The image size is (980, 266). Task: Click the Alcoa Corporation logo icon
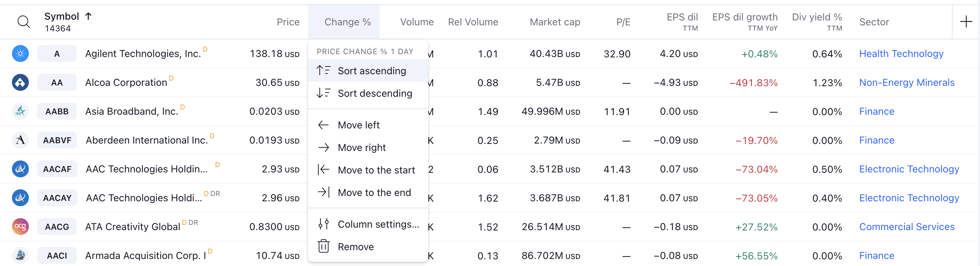pyautogui.click(x=20, y=83)
